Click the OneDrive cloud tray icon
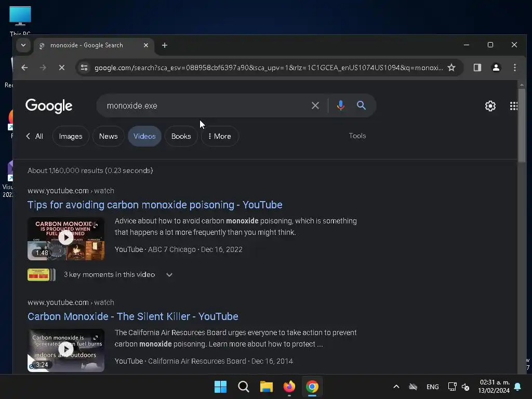Screen dimensions: 532x399 click(413, 387)
